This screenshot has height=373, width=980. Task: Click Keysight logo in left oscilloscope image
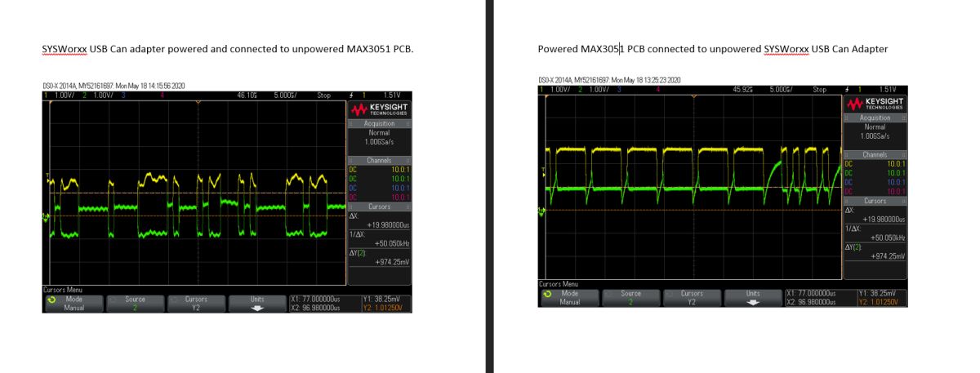pyautogui.click(x=379, y=110)
